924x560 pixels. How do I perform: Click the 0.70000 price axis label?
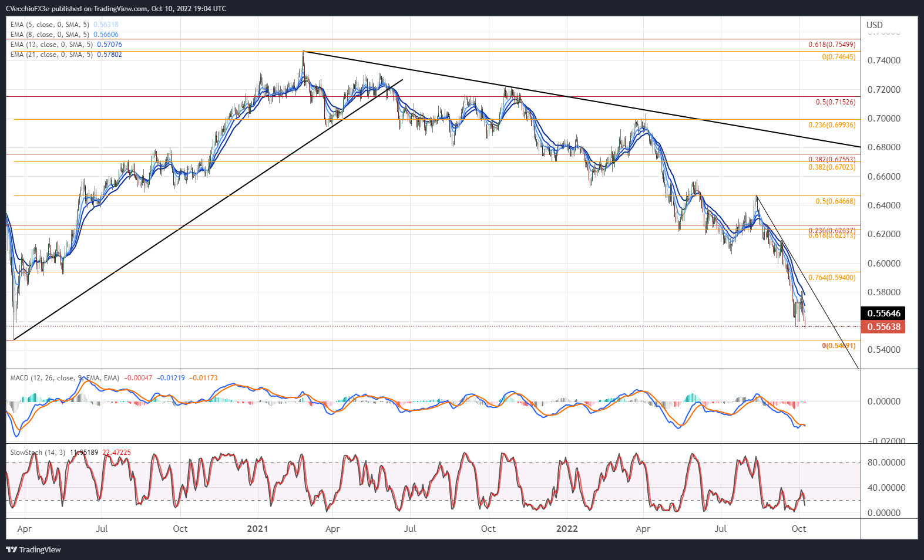tap(884, 119)
